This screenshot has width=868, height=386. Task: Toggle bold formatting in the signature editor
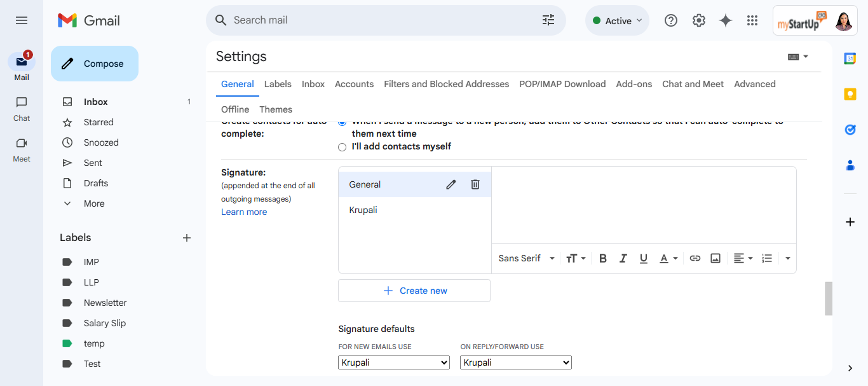(x=603, y=258)
